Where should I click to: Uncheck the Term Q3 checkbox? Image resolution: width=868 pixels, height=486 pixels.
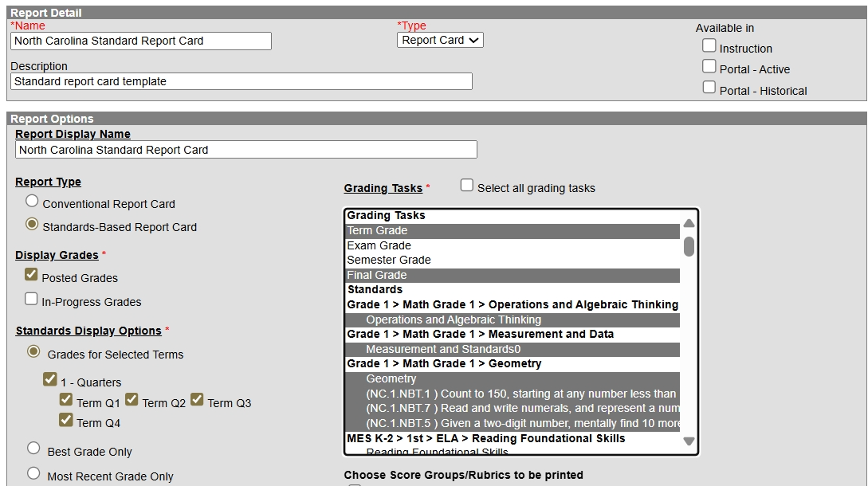[x=197, y=400]
